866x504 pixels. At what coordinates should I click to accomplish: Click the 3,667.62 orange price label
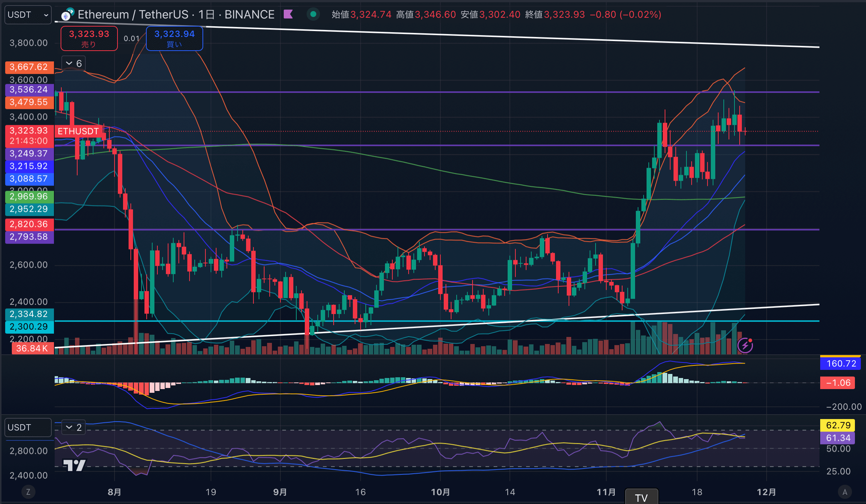(29, 67)
